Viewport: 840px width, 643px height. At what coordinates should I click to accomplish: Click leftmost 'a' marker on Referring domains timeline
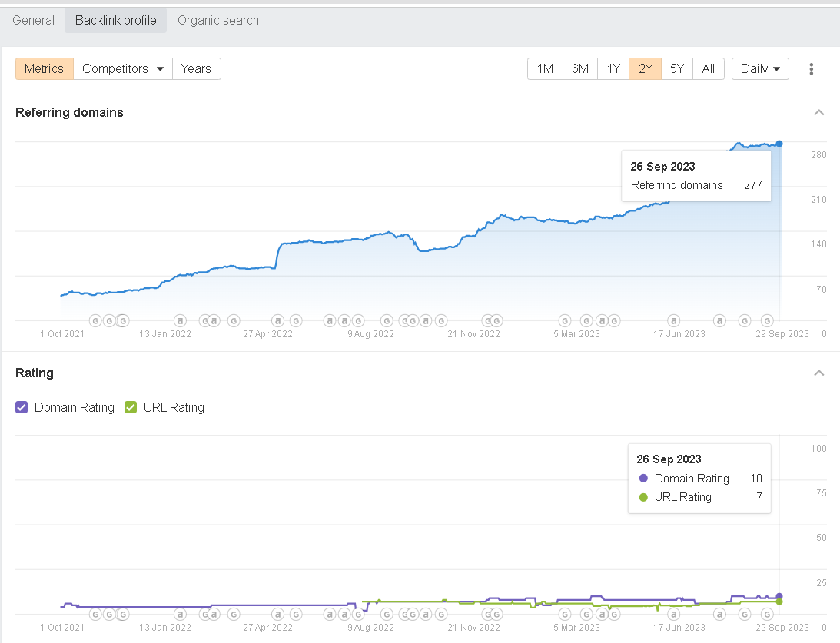(180, 320)
